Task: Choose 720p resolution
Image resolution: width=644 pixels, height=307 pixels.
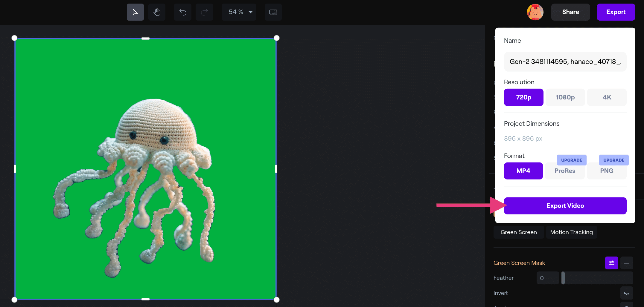Action: [524, 97]
